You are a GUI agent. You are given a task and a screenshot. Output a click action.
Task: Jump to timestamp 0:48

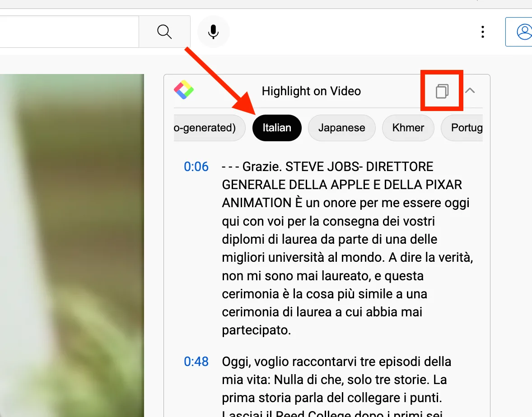196,362
